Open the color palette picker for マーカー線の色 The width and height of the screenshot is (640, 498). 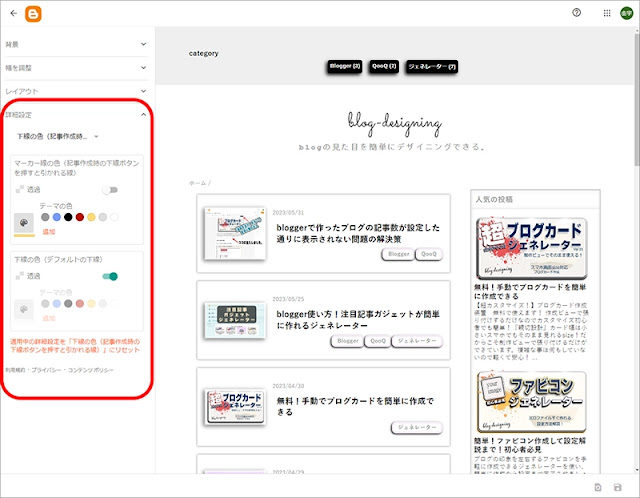(24, 223)
